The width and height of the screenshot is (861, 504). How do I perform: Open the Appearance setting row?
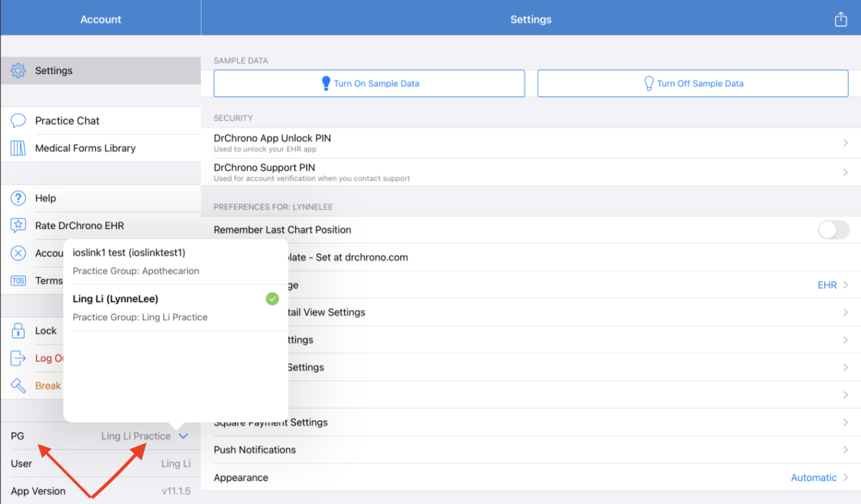click(531, 478)
